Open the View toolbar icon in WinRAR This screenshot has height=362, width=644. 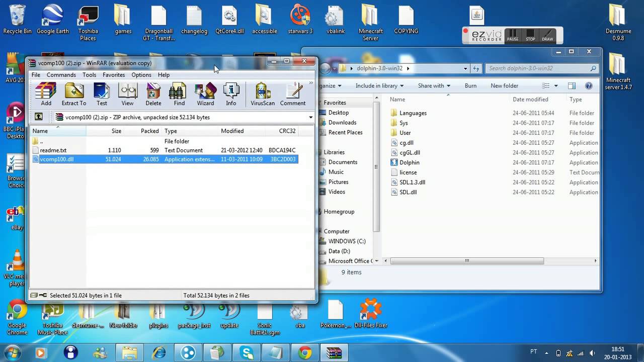point(127,95)
